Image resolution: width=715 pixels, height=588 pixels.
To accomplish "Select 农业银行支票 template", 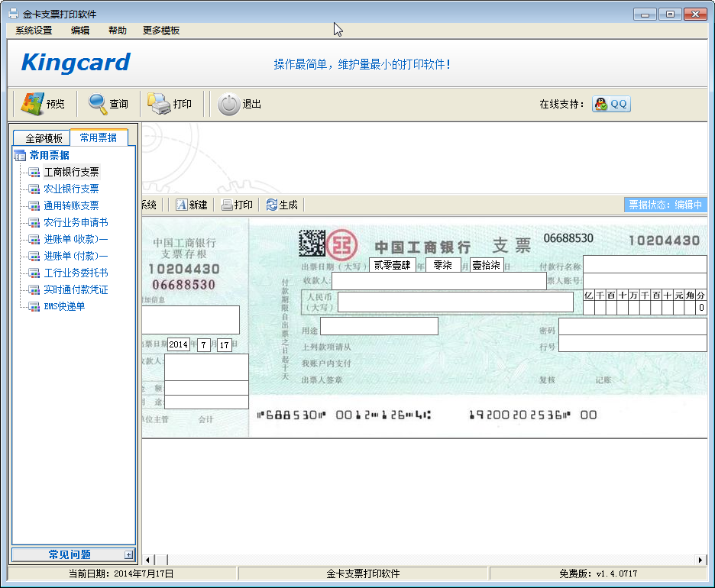I will coord(71,189).
